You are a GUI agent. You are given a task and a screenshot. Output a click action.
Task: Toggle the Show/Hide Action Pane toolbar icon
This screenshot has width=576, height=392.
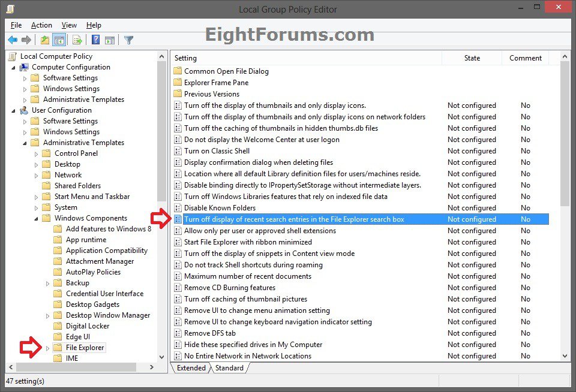tap(109, 40)
